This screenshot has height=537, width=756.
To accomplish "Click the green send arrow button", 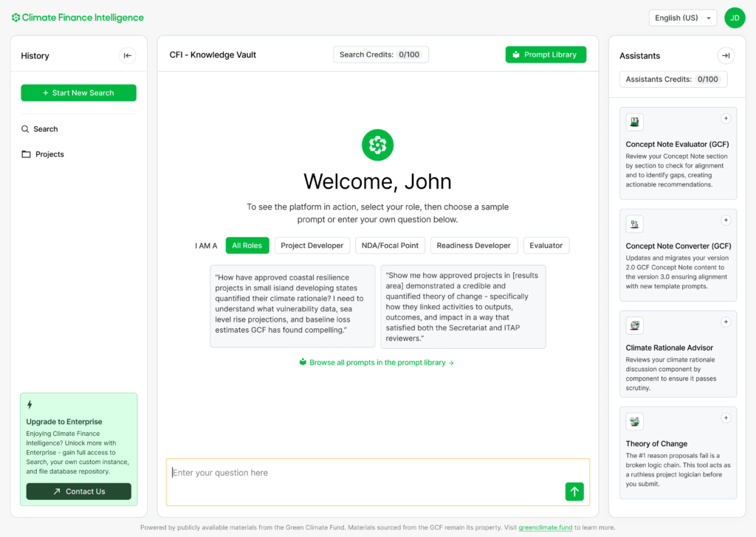I will pos(574,491).
